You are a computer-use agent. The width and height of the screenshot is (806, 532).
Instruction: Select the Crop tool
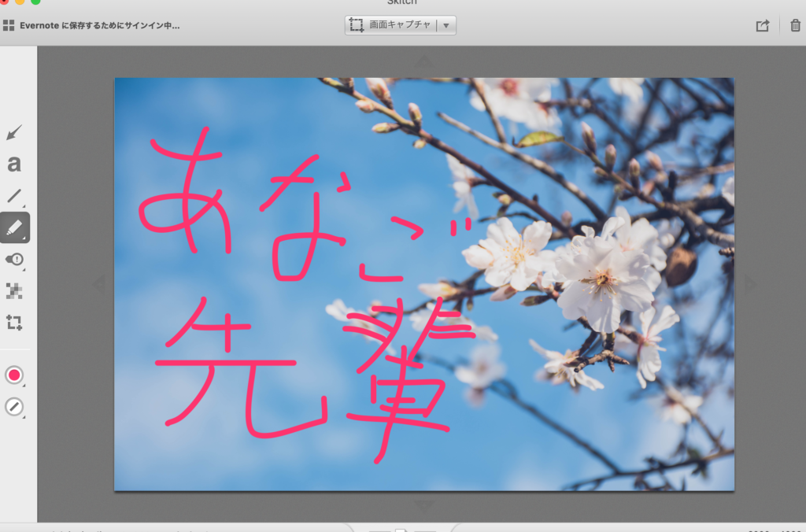tap(14, 323)
